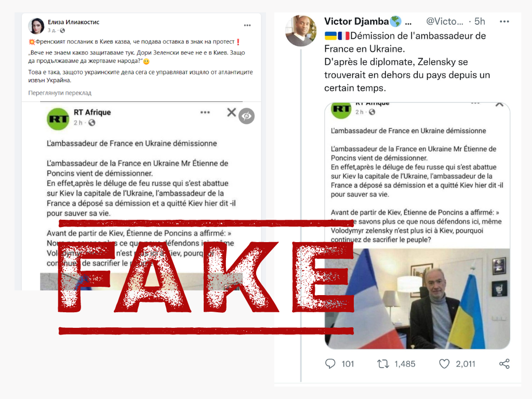Screen dimensions: 532x399
Task: Collapse the embedded post using the chevron in tweet
Action: click(x=499, y=104)
